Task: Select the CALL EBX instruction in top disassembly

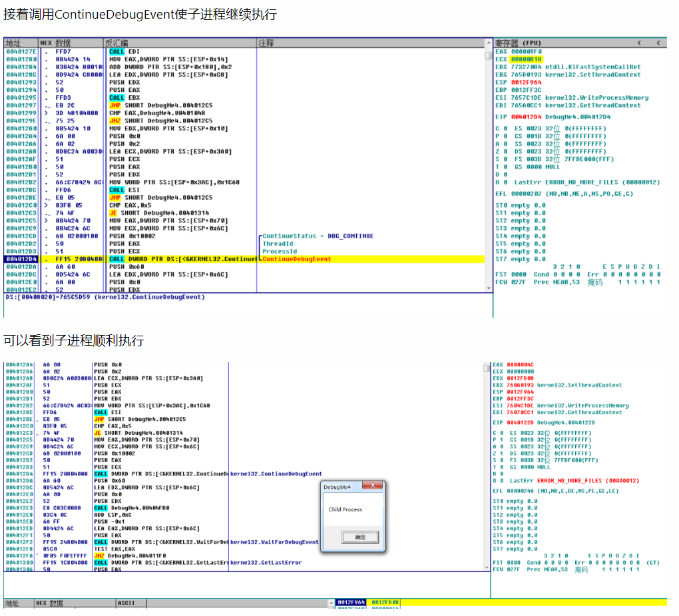Action: [x=124, y=98]
